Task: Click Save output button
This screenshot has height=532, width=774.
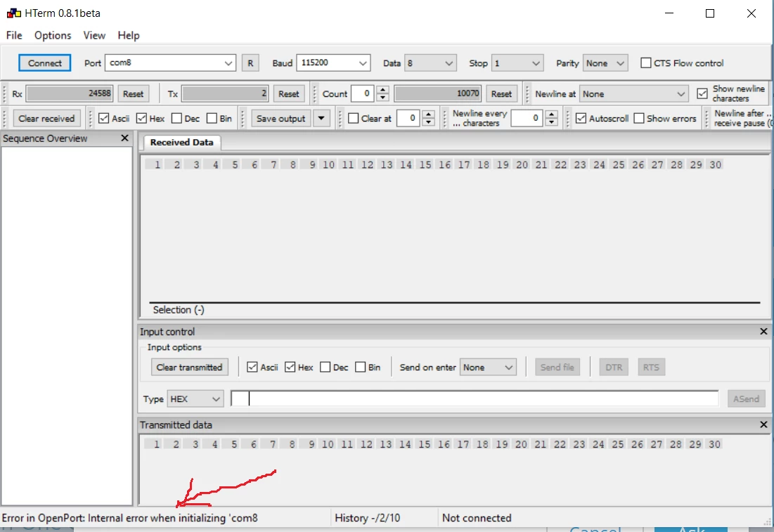Action: 281,119
